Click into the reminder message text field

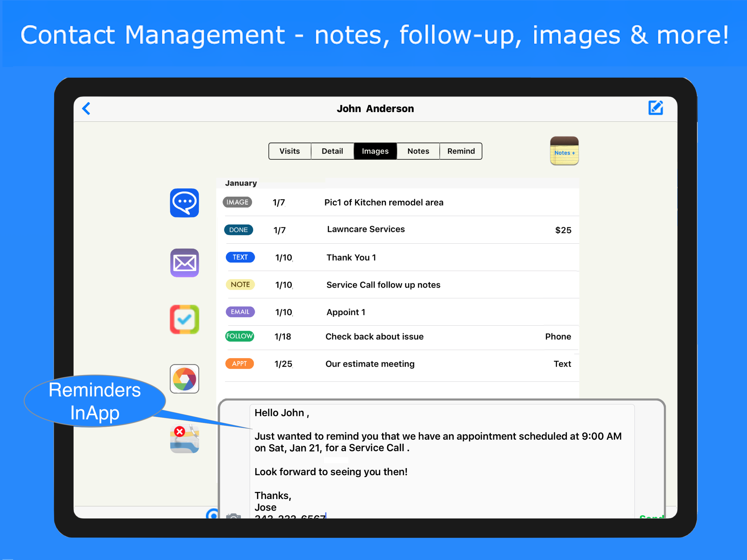coord(442,461)
